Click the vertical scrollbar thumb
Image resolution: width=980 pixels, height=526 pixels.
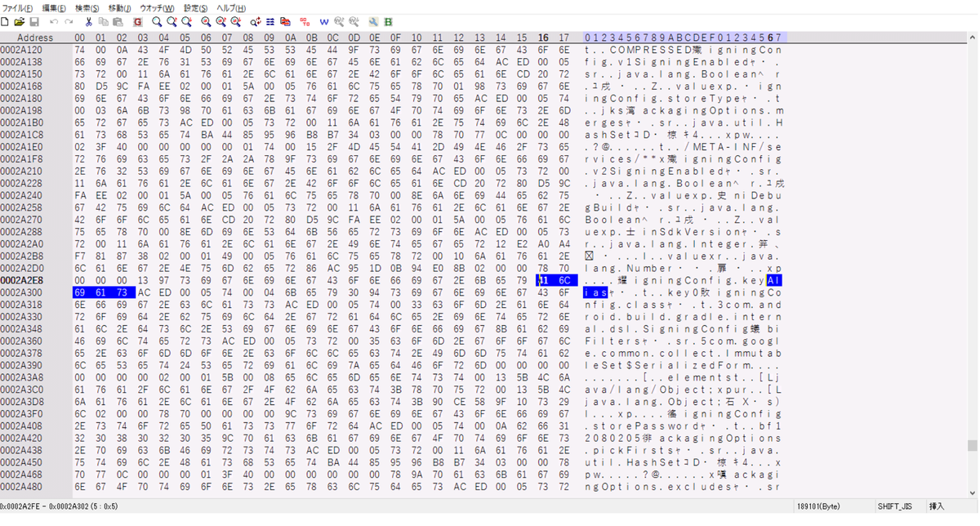[972, 446]
